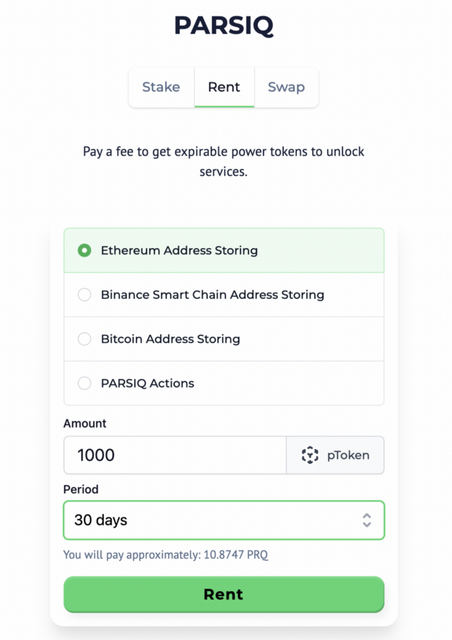
Task: Click the Amount input field with 1000
Action: [x=175, y=455]
